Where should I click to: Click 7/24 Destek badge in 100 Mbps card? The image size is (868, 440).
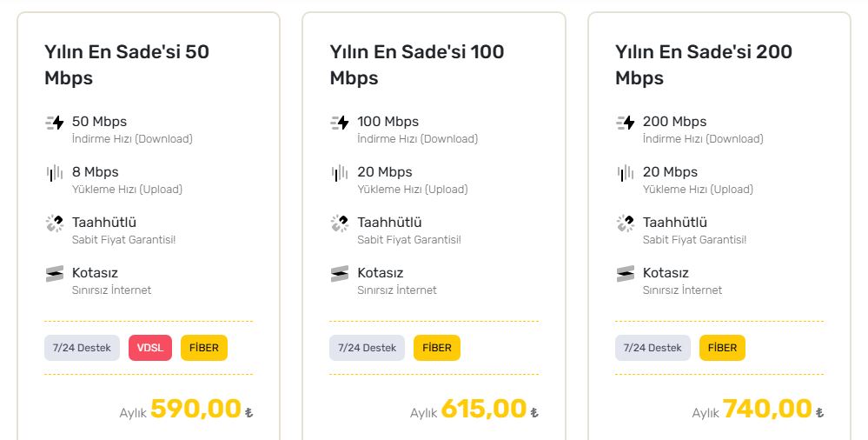[x=367, y=348]
